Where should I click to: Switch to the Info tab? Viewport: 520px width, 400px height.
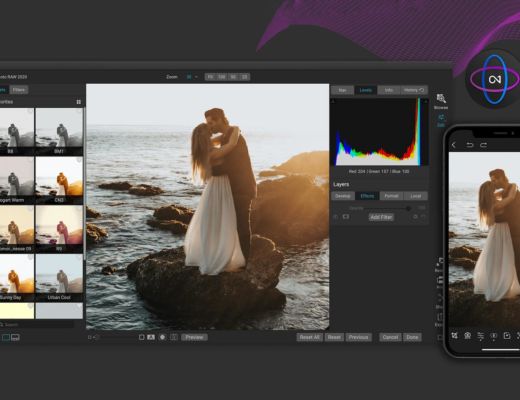[389, 90]
